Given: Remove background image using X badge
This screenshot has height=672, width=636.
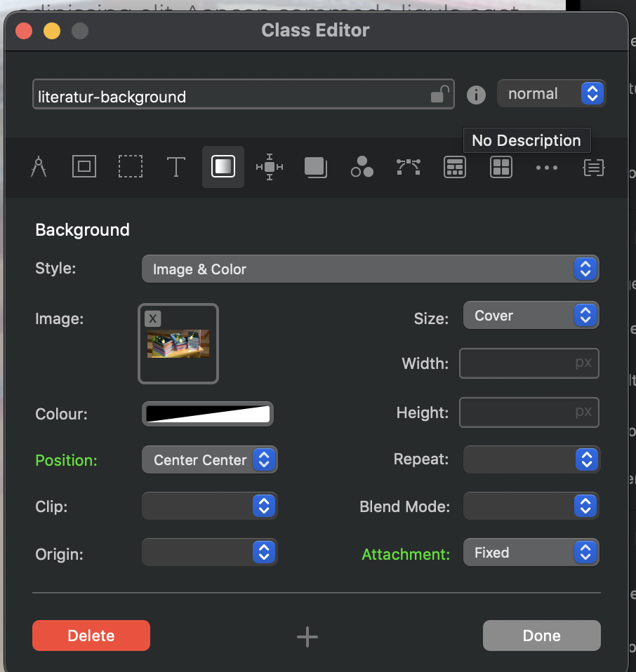Looking at the screenshot, I should (153, 318).
